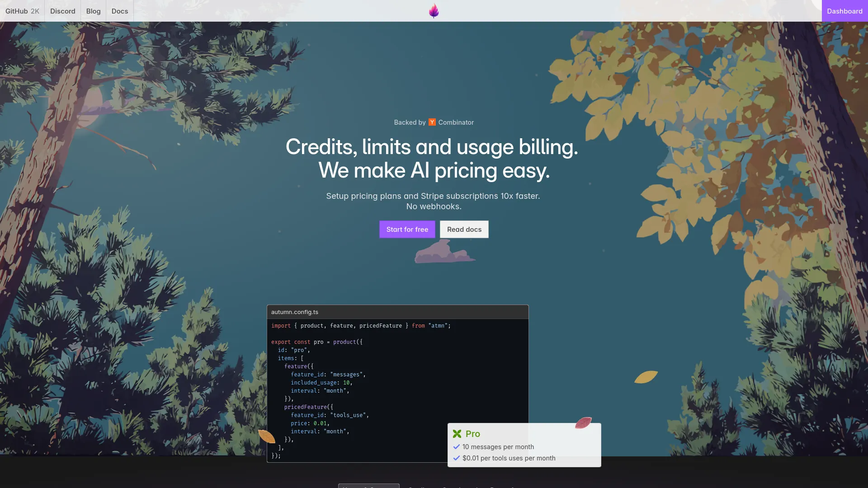Click the headline "We make AI pricing easy."

tap(434, 170)
